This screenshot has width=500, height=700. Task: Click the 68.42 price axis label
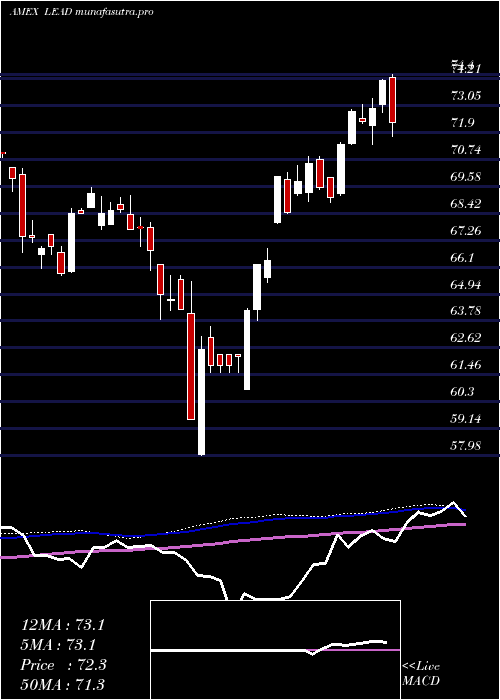(466, 204)
